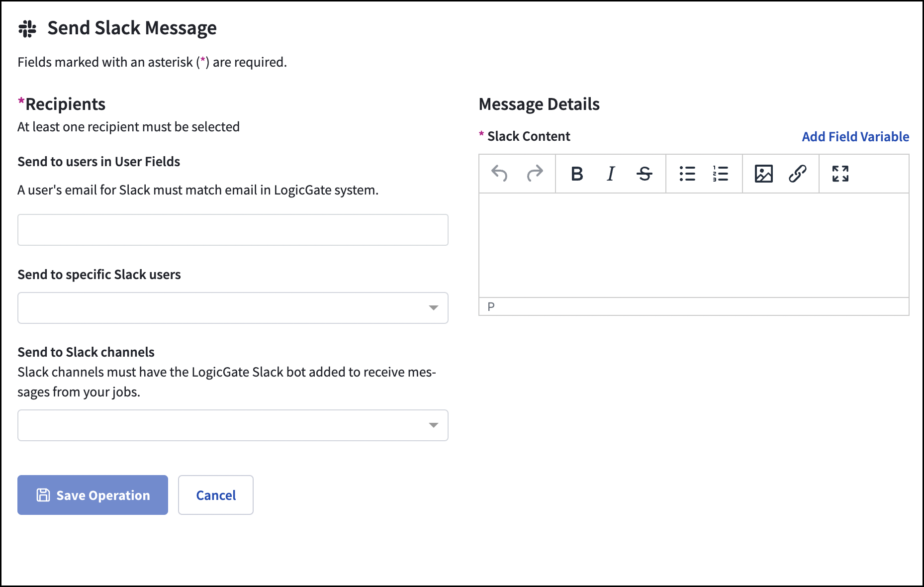Click the Slack Content label

click(529, 136)
